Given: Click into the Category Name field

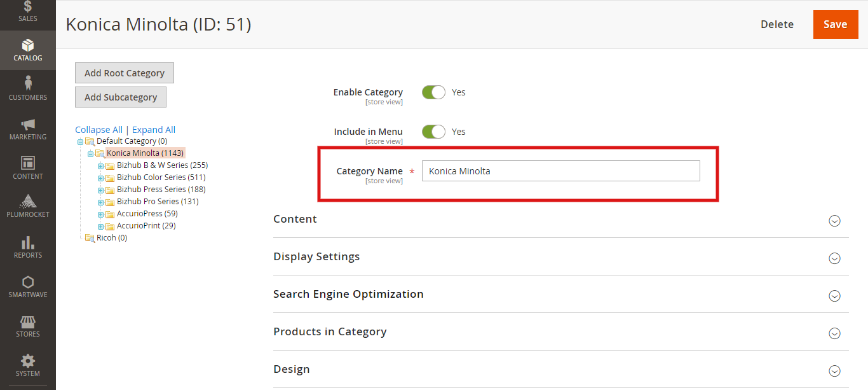Looking at the screenshot, I should (561, 171).
